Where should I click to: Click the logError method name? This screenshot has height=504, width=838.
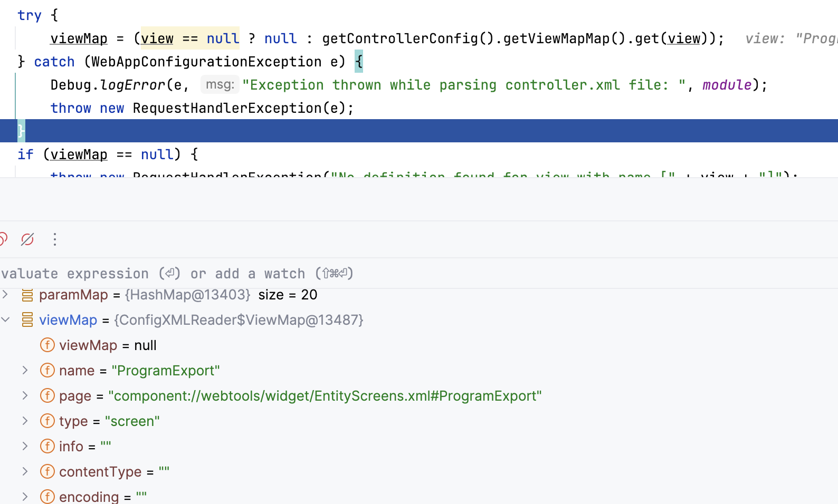133,85
